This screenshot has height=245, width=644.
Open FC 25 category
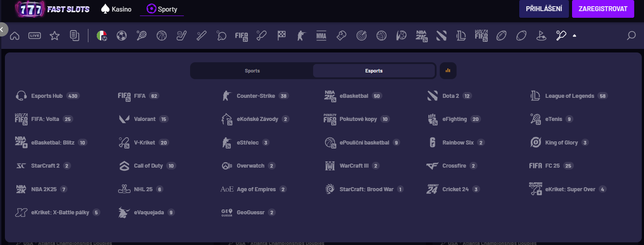tap(552, 166)
